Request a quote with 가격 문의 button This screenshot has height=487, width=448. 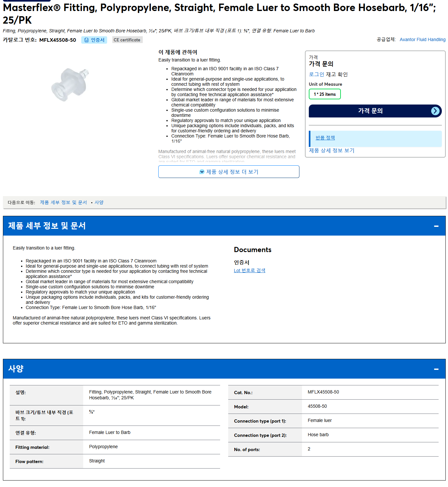click(x=375, y=111)
